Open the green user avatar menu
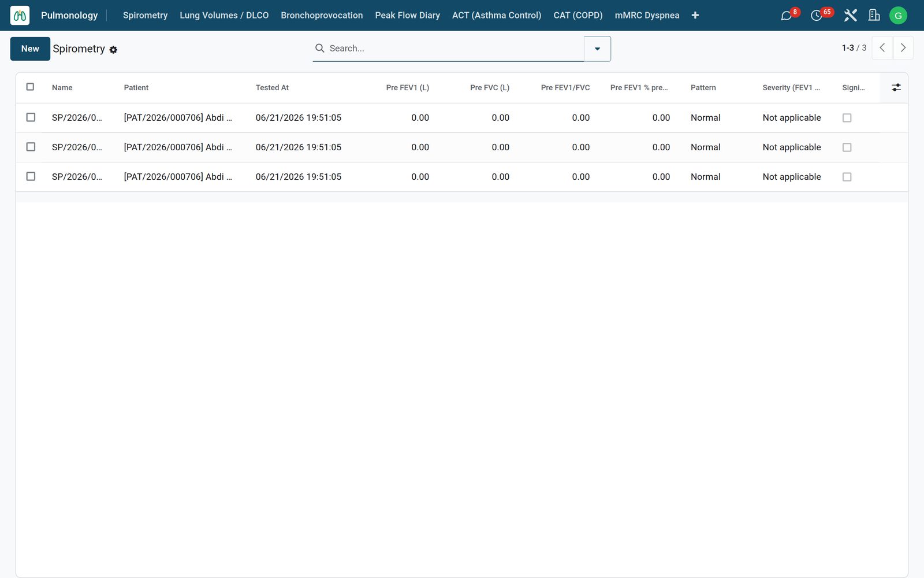This screenshot has width=924, height=578. click(898, 16)
